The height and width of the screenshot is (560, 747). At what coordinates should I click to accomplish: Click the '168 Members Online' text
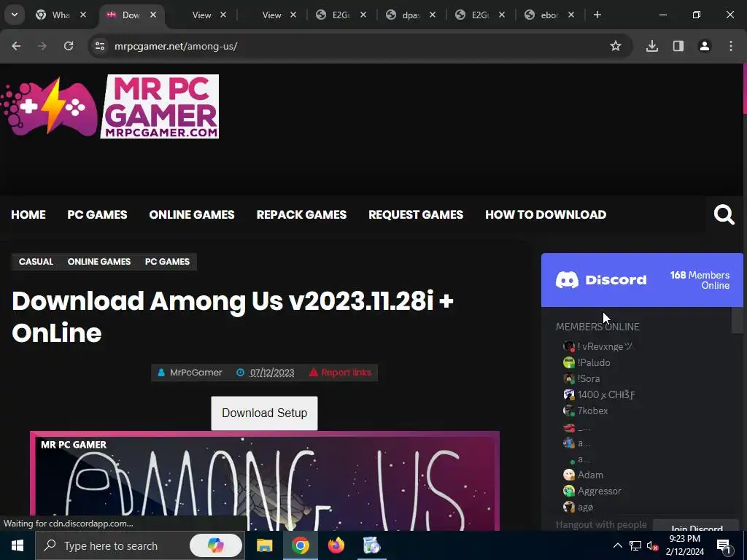(x=700, y=280)
